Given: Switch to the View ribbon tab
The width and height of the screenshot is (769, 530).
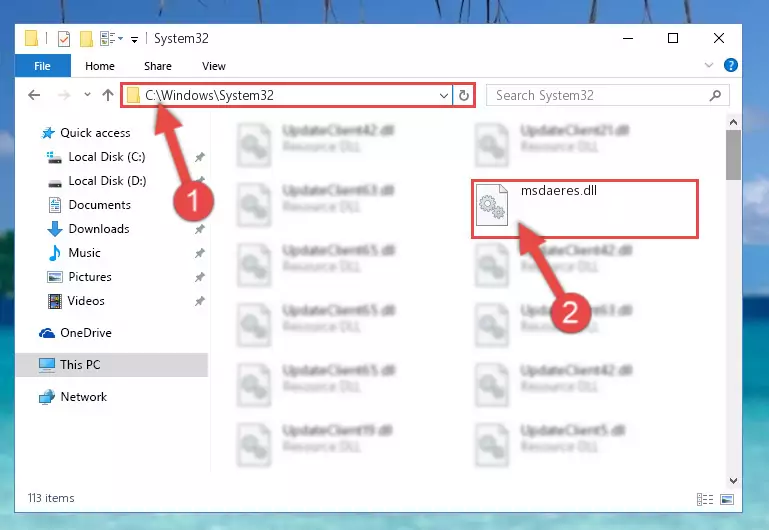Looking at the screenshot, I should (213, 66).
